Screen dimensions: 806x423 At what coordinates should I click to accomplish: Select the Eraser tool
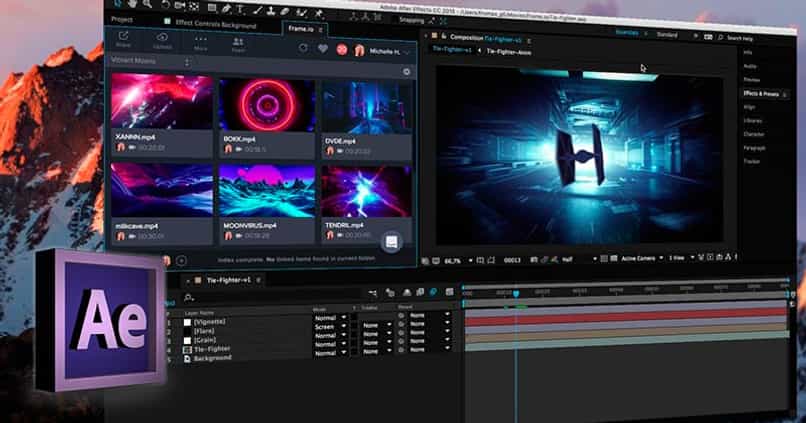[x=285, y=11]
